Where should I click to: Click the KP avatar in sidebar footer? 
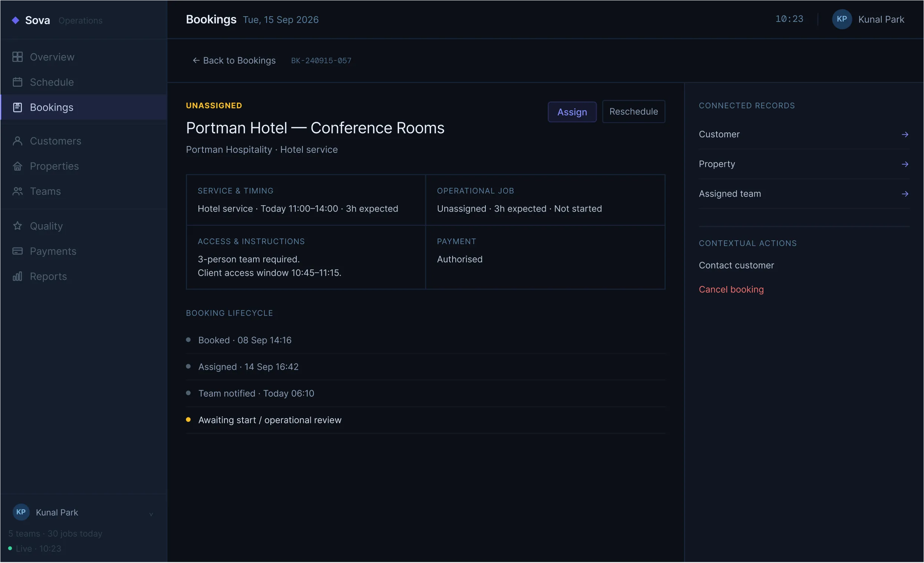(21, 512)
